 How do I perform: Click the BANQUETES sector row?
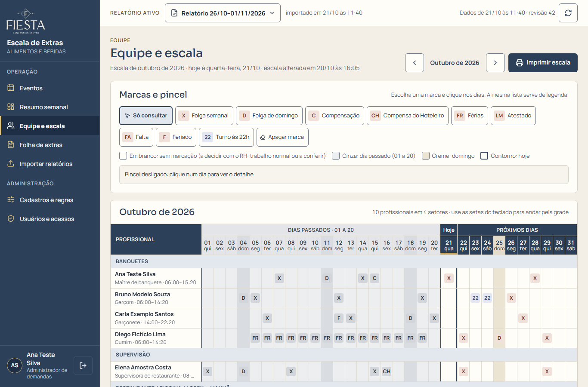coord(344,261)
